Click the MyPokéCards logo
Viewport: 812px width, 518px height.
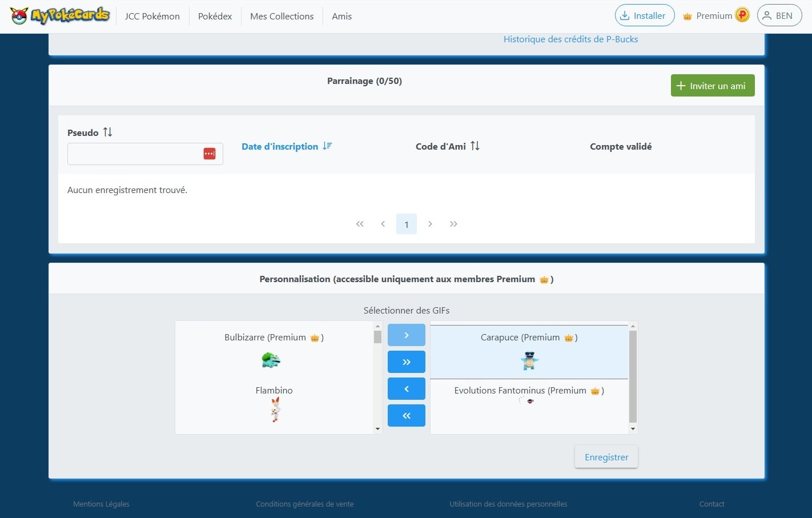pos(60,16)
